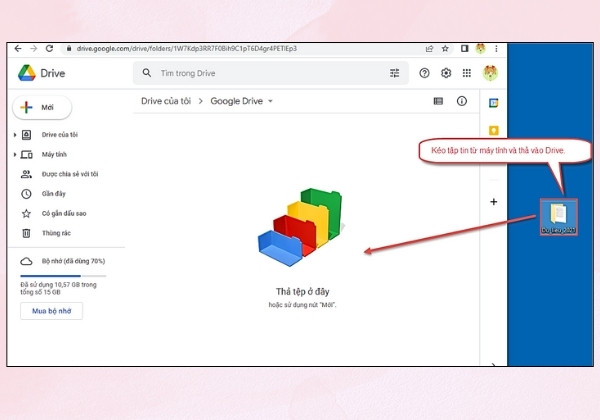Click the storage usage progress bar

point(63,276)
